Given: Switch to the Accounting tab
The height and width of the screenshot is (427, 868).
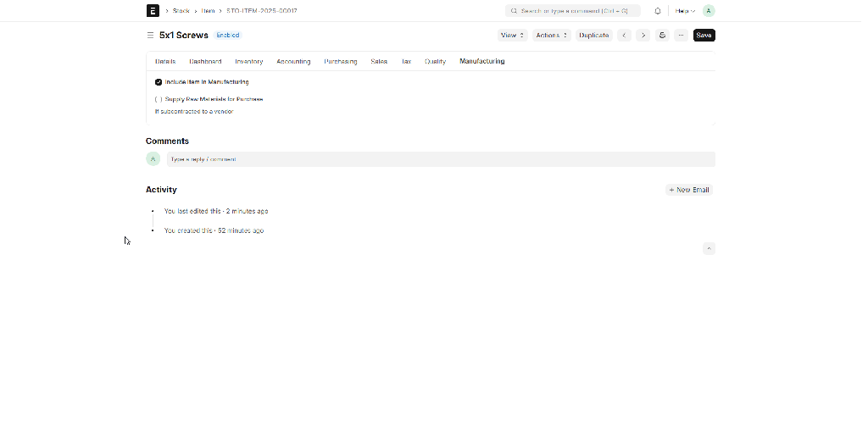Looking at the screenshot, I should (293, 62).
